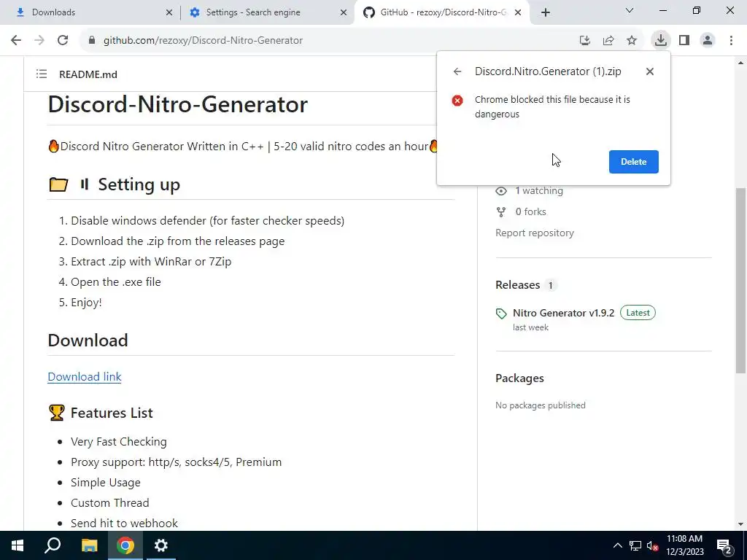Screen dimensions: 747x560
Task: Click 'Disable windows defender' list item
Action: (207, 221)
